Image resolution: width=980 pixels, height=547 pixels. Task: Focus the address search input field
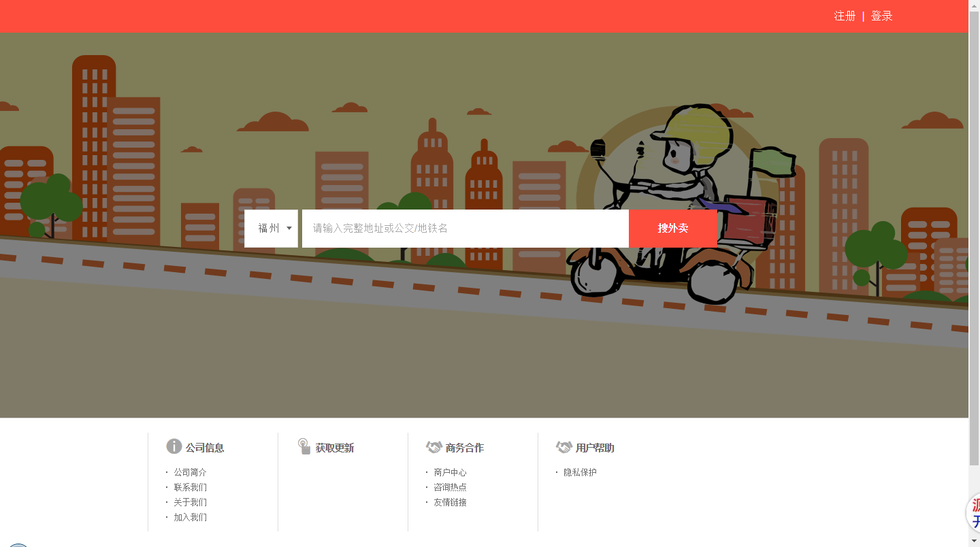(465, 229)
